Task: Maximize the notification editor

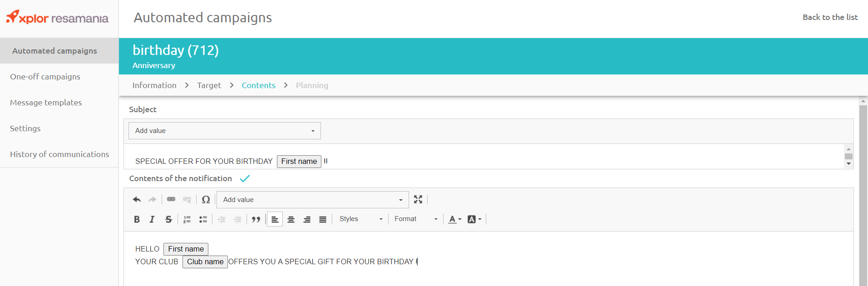Action: click(418, 200)
